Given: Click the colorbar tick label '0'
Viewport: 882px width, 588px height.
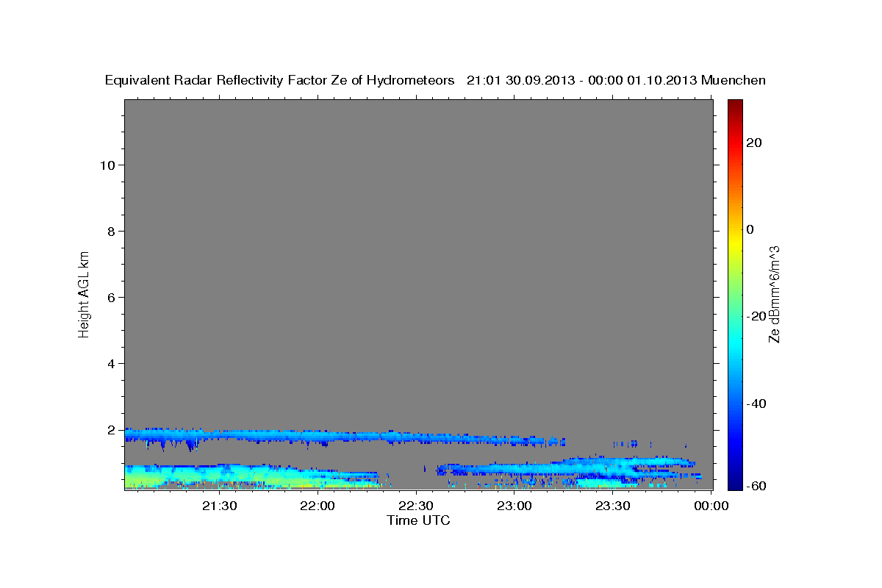Looking at the screenshot, I should coord(751,229).
